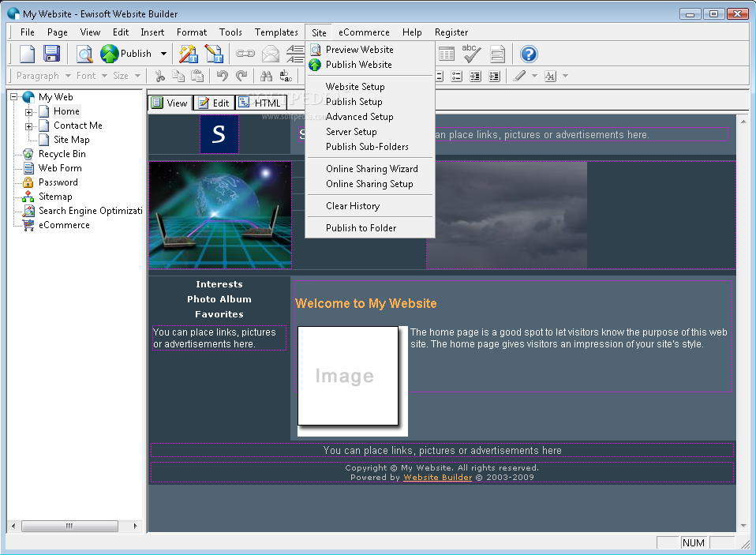The height and width of the screenshot is (555, 756).
Task: Collapse the My Web tree root
Action: coord(14,97)
